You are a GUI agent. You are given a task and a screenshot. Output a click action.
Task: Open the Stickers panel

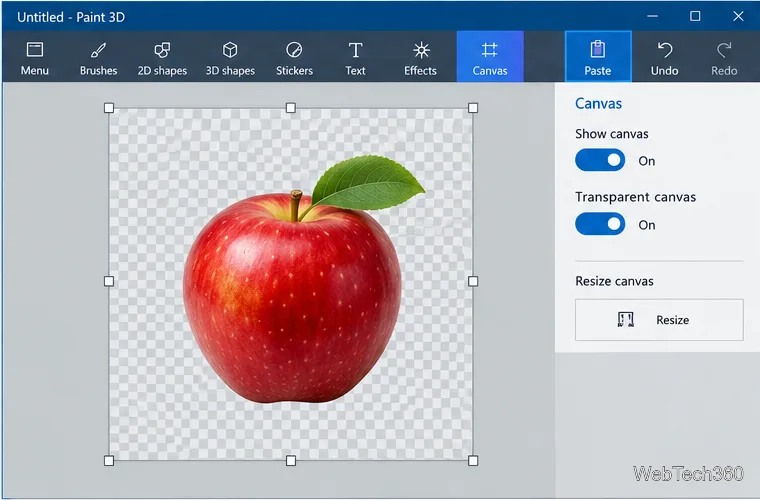[x=294, y=57]
